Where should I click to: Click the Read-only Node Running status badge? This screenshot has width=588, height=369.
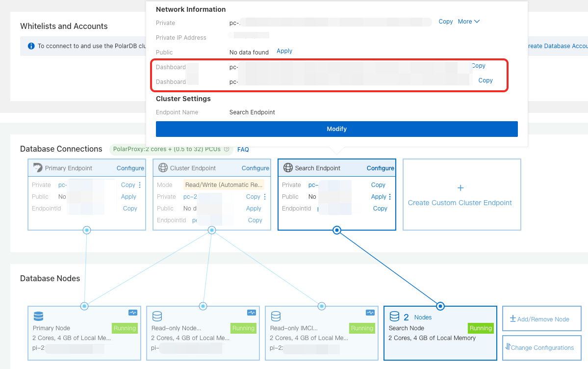[243, 328]
